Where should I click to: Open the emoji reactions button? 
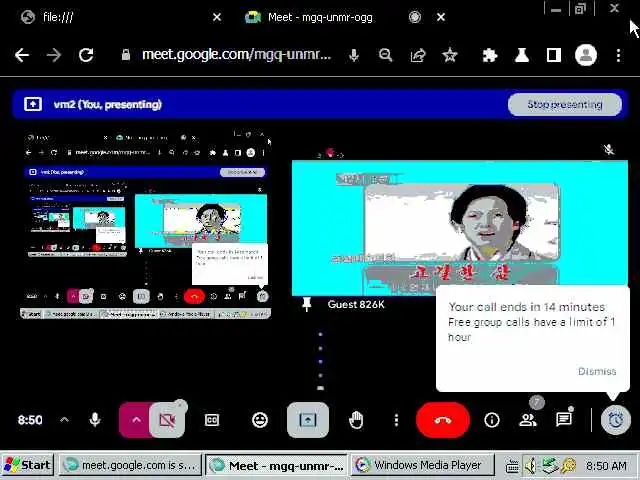pyautogui.click(x=260, y=420)
